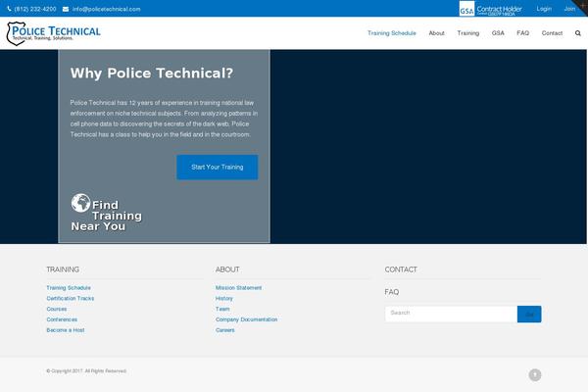The width and height of the screenshot is (588, 392).
Task: Click the phone icon in top bar
Action: pos(9,9)
